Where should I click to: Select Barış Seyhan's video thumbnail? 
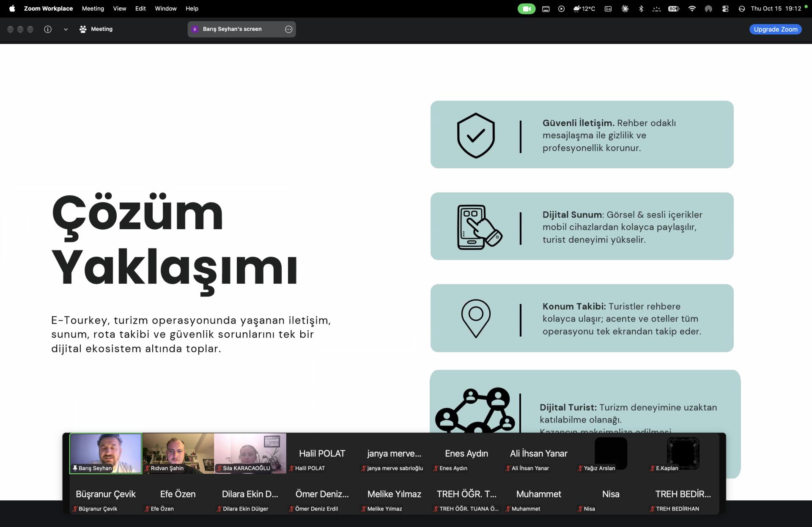[106, 453]
